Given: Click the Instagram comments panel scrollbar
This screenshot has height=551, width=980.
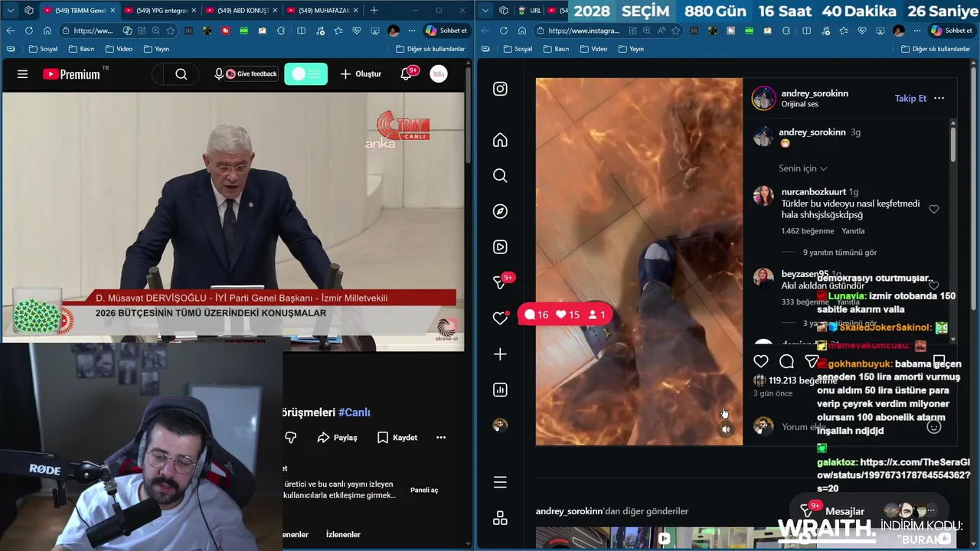Looking at the screenshot, I should (952, 144).
